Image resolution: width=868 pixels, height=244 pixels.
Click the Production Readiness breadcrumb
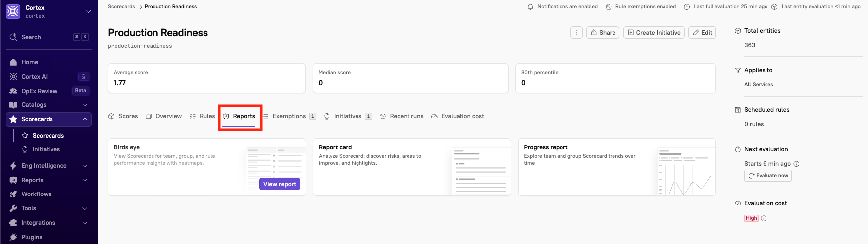tap(170, 7)
